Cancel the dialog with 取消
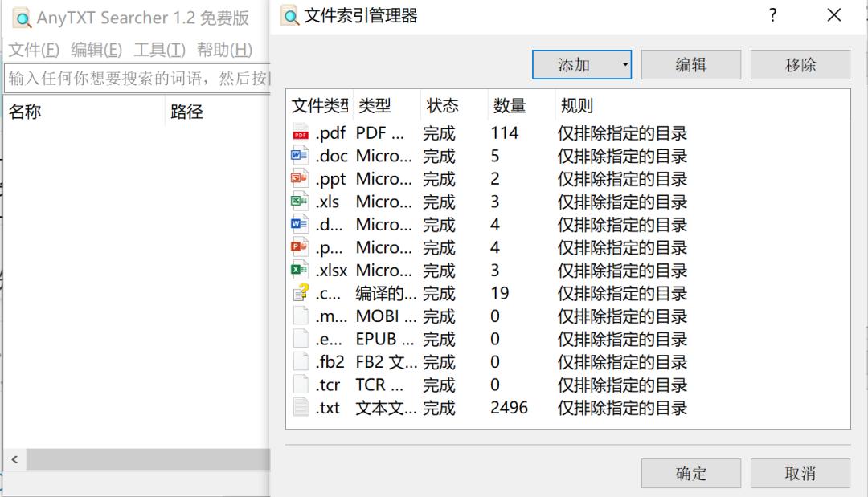Screen dimensions: 868x497 800,473
